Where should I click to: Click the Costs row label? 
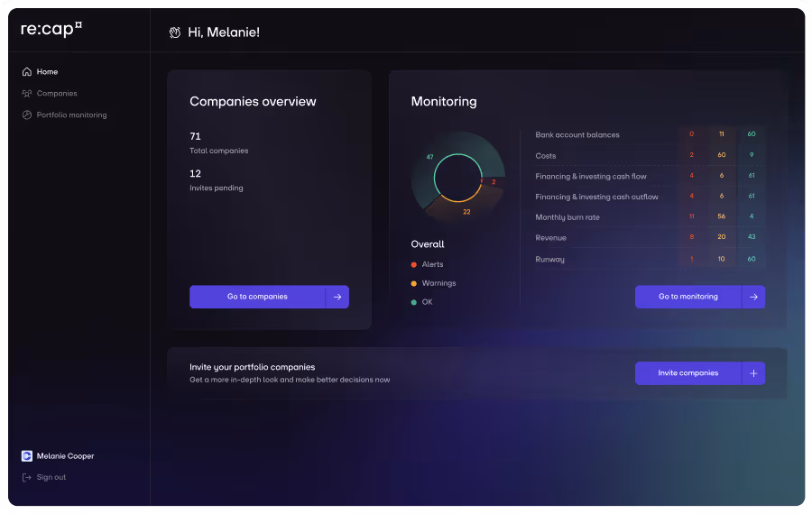546,156
